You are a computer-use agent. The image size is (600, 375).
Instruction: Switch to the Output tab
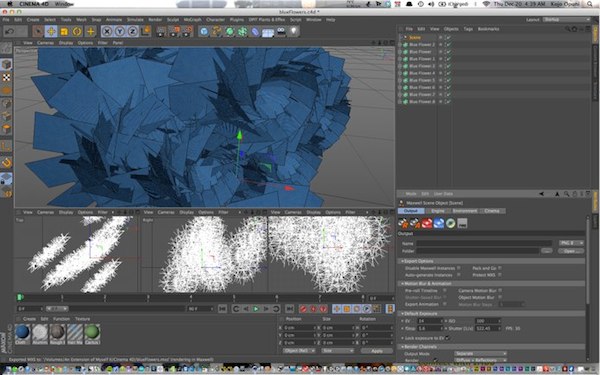[411, 211]
